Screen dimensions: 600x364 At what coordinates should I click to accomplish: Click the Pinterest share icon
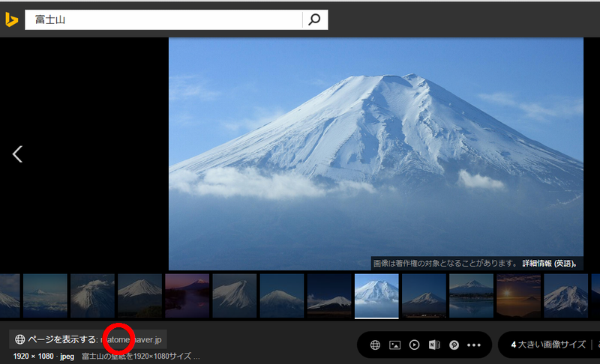454,345
